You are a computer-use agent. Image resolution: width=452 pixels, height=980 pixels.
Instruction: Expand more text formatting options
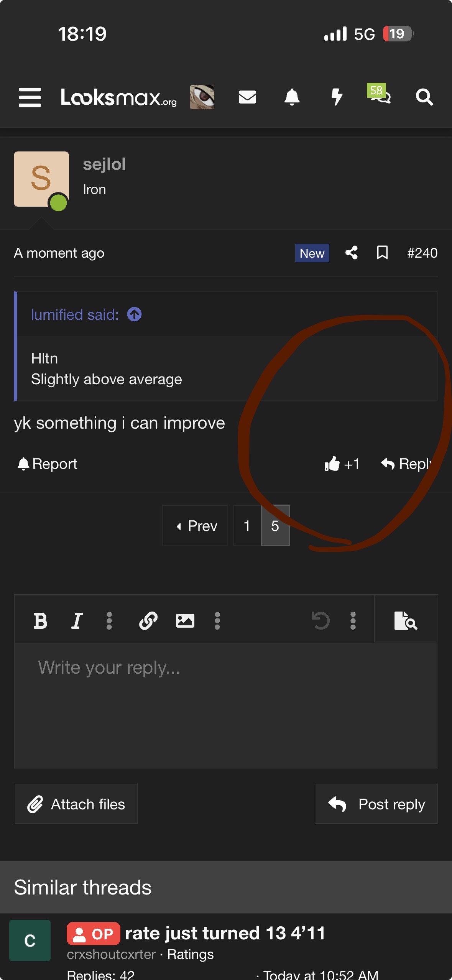click(x=109, y=621)
